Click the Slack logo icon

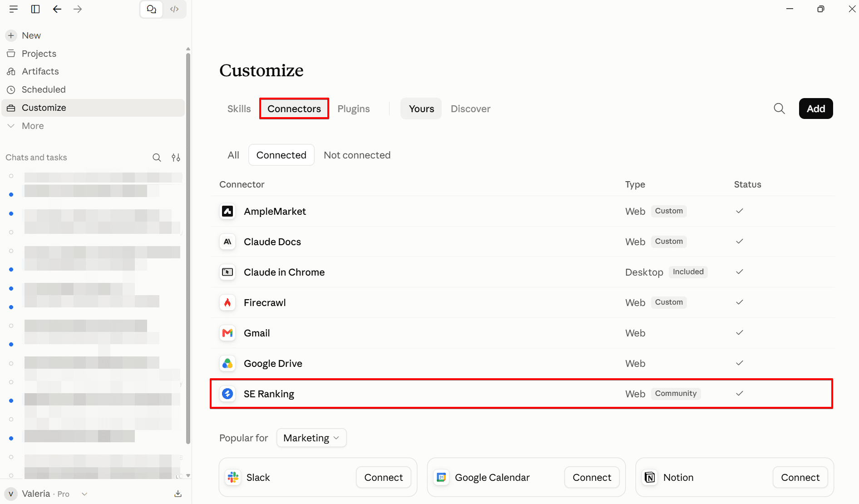tap(233, 477)
